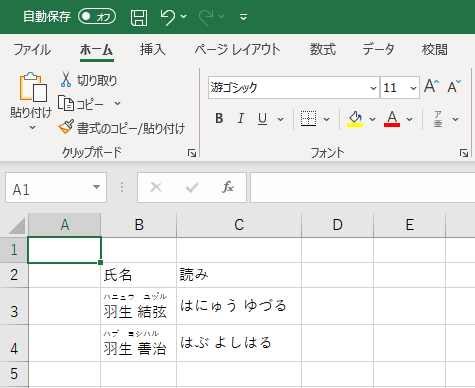Switch to the 数式 tab
The image size is (475, 388).
(323, 50)
